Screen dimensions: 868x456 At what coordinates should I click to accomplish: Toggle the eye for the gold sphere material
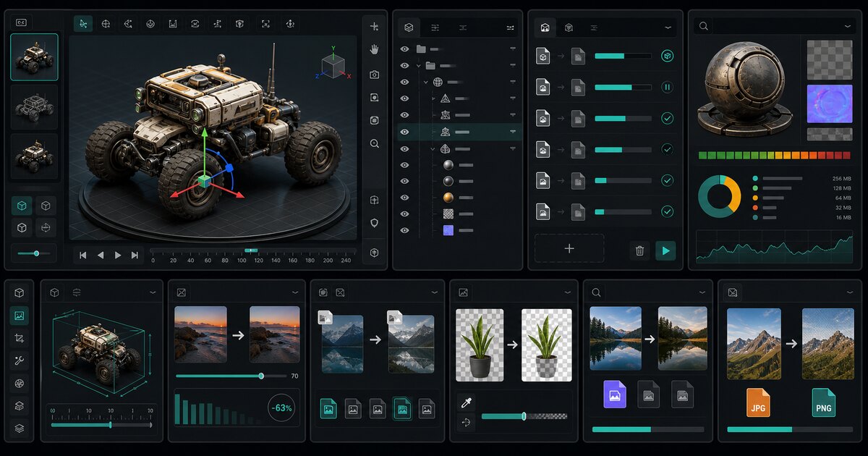click(x=404, y=198)
